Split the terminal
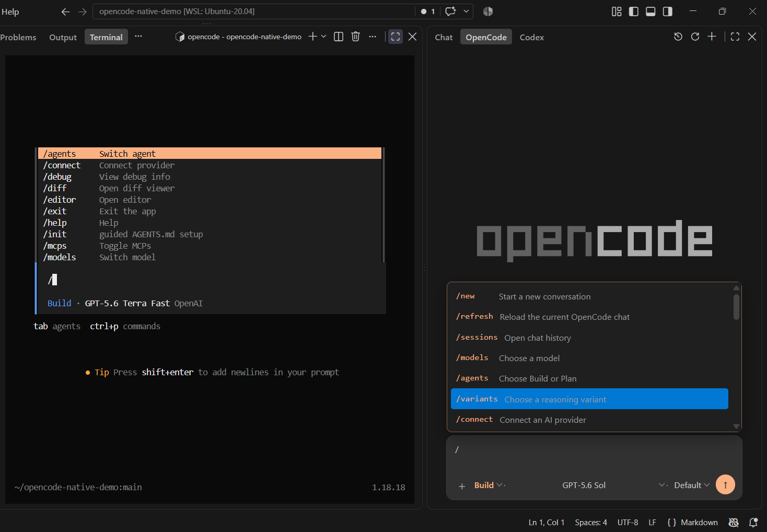Image resolution: width=767 pixels, height=532 pixels. [339, 37]
